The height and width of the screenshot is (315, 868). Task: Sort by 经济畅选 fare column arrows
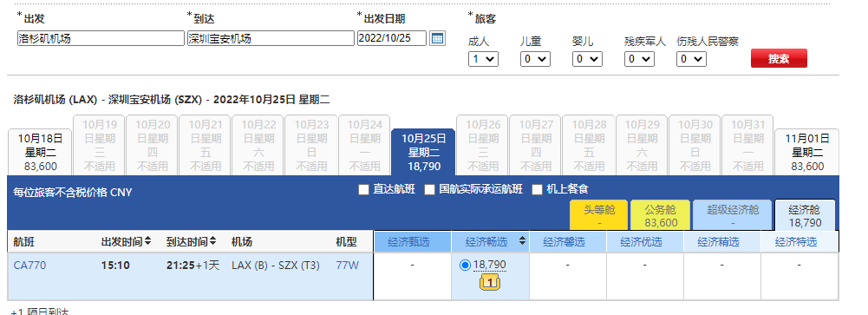[x=522, y=241]
